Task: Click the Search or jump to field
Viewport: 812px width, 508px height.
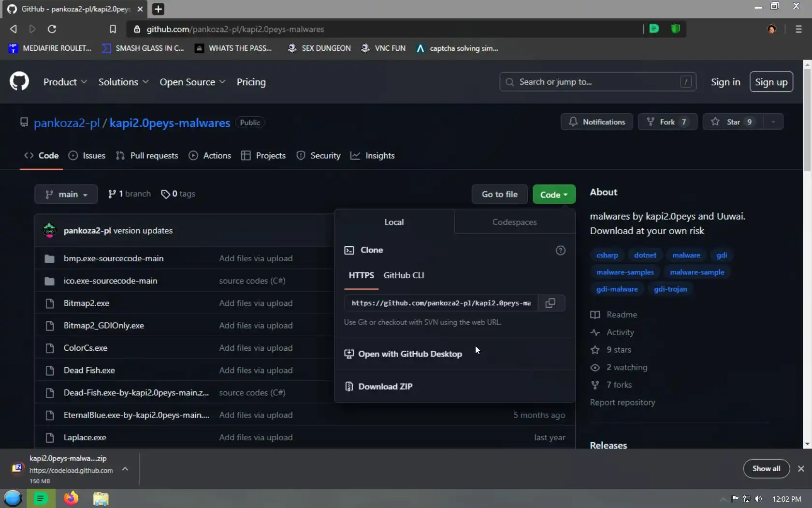Action: tap(598, 82)
